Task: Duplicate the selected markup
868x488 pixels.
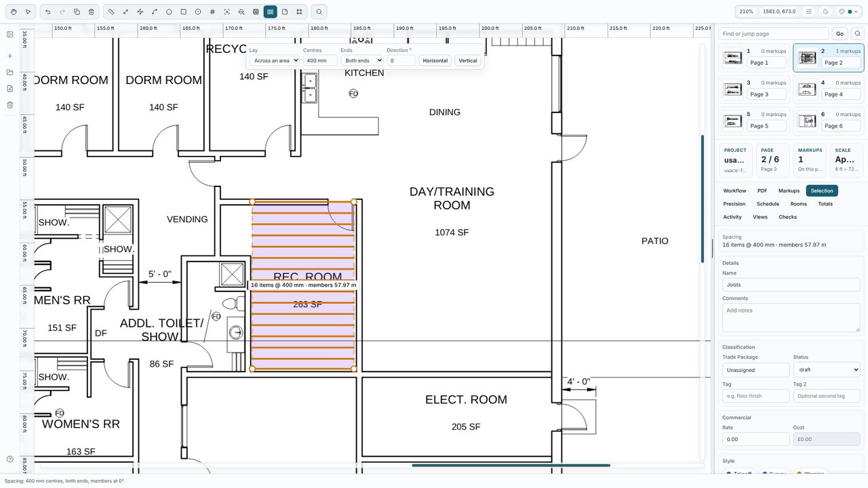Action: pos(77,12)
